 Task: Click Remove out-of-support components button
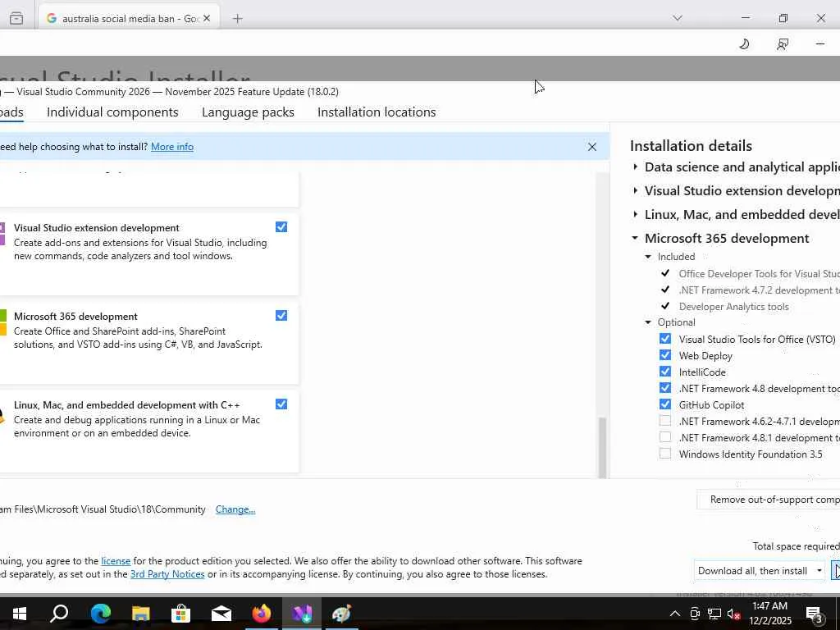pyautogui.click(x=768, y=500)
